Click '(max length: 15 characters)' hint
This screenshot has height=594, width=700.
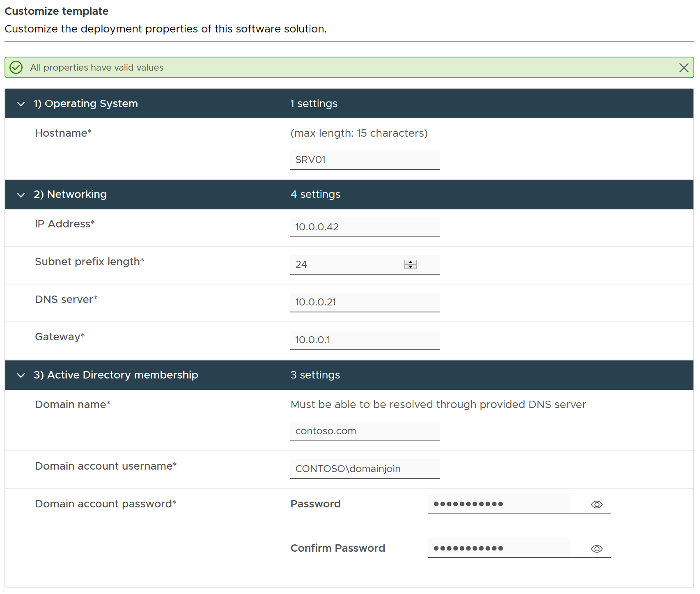359,133
